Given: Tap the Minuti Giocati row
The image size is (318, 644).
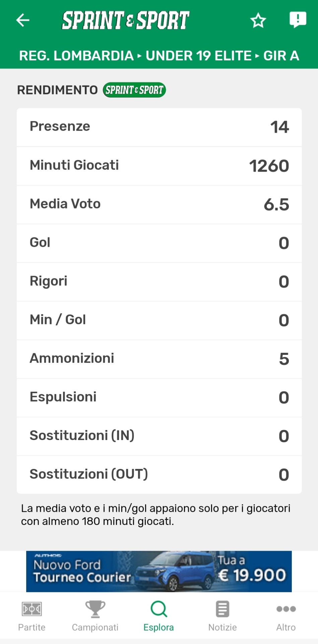Looking at the screenshot, I should [x=159, y=166].
